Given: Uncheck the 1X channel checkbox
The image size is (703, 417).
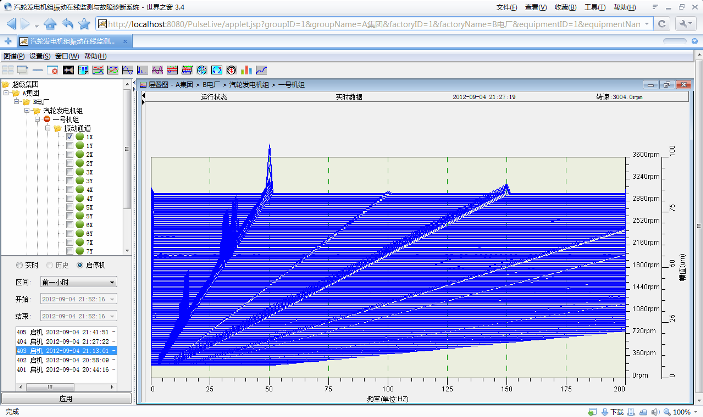Looking at the screenshot, I should [69, 137].
